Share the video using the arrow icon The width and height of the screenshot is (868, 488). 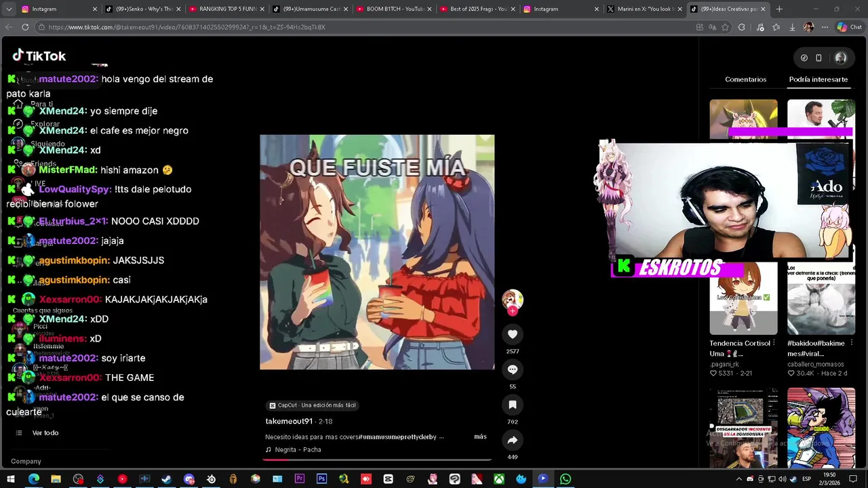click(513, 440)
